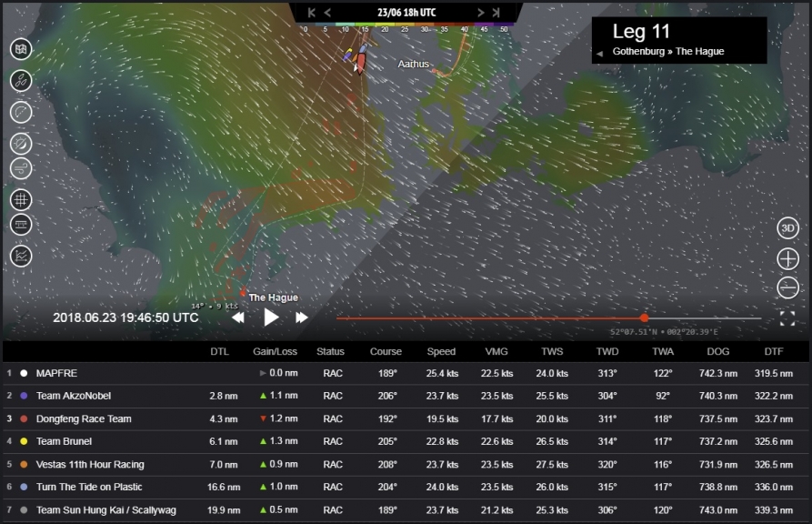Zoom in on the map
812x524 pixels.
point(787,258)
